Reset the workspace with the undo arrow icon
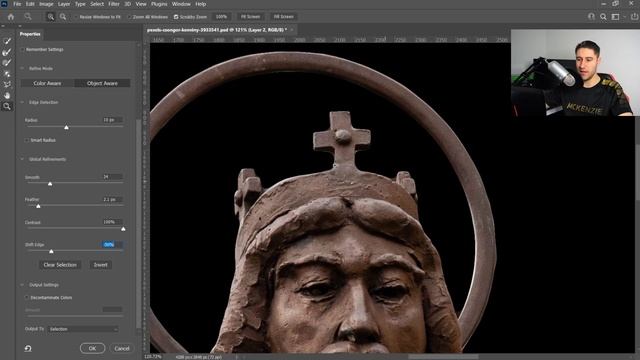This screenshot has width=640, height=360. (28, 348)
